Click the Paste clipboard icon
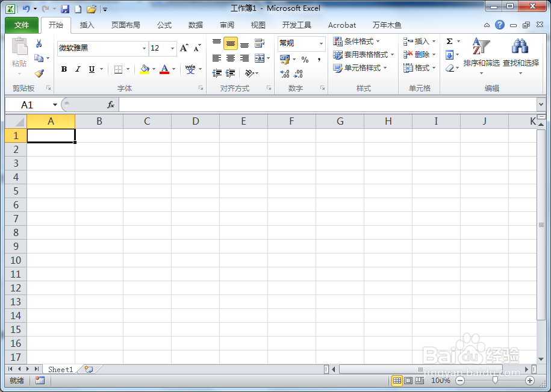 [x=19, y=47]
